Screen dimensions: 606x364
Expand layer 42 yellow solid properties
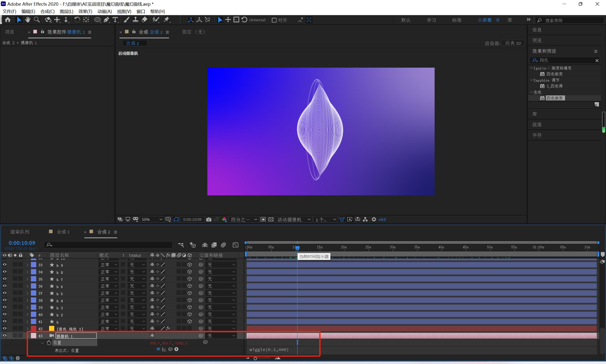tap(27, 329)
